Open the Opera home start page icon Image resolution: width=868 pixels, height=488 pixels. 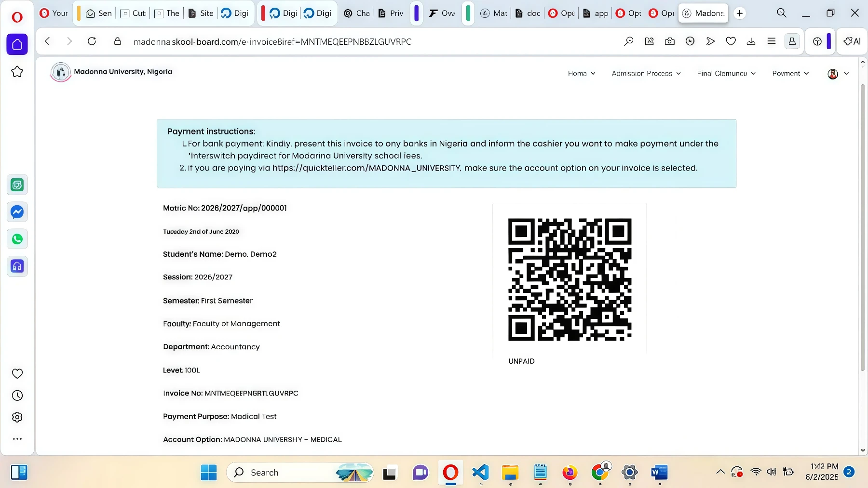[17, 44]
